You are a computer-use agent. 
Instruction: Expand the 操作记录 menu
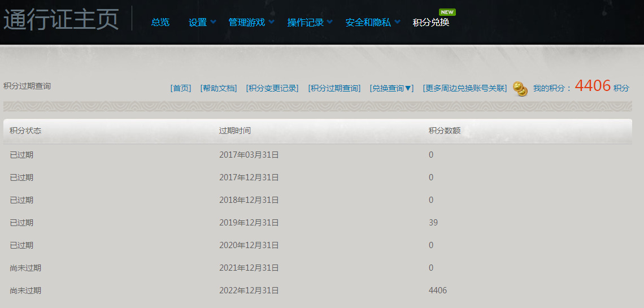click(x=310, y=23)
